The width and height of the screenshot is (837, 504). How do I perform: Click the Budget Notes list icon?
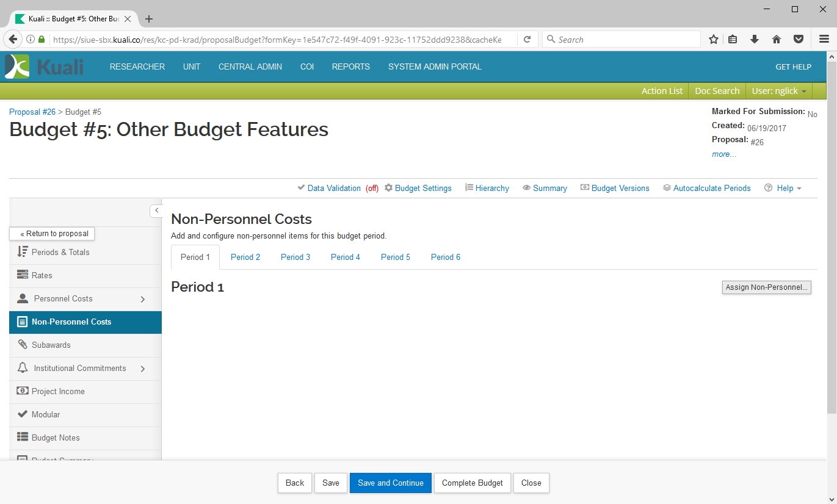pos(23,437)
